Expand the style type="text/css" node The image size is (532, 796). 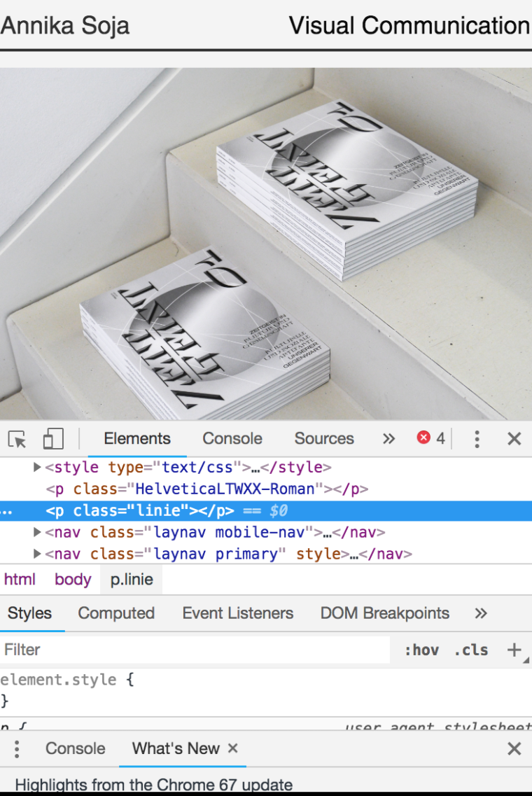pos(38,468)
